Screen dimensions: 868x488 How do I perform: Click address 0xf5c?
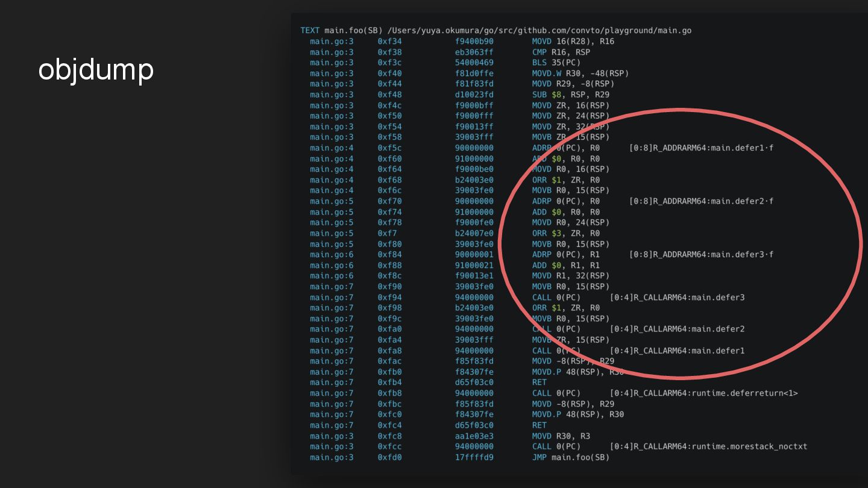[389, 148]
